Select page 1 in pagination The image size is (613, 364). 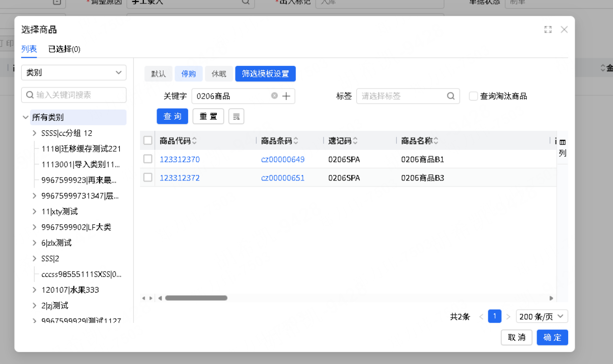(x=495, y=316)
